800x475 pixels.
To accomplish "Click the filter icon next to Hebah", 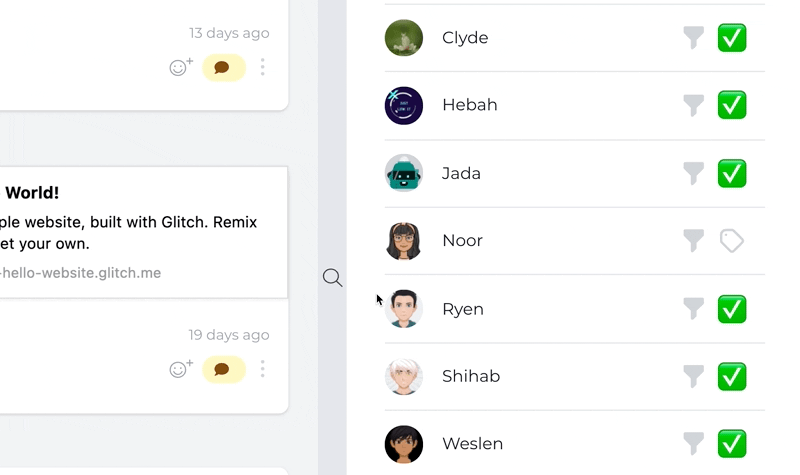I will click(693, 105).
